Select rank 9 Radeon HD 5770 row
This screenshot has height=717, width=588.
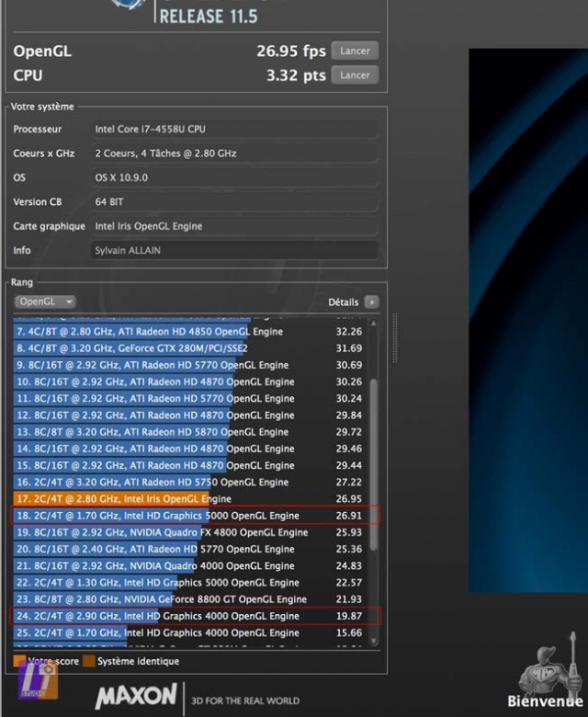point(189,365)
